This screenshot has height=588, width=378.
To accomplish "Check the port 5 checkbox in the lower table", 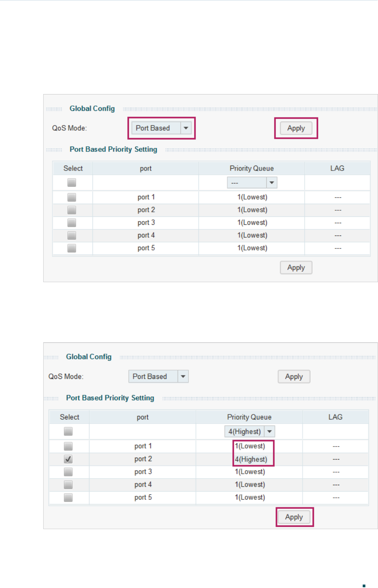I will point(68,497).
